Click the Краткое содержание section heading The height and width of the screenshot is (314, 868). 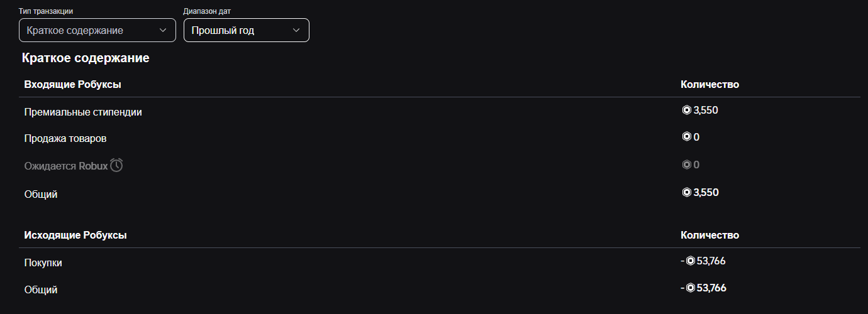pos(86,58)
